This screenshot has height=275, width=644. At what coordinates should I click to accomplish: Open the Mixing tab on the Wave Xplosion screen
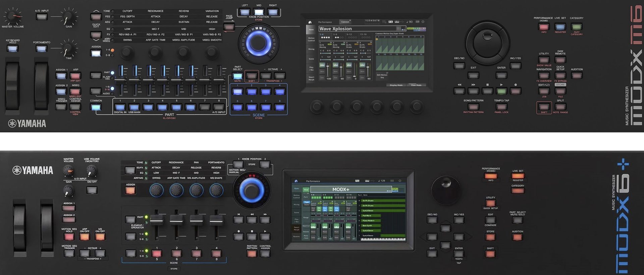[311, 49]
